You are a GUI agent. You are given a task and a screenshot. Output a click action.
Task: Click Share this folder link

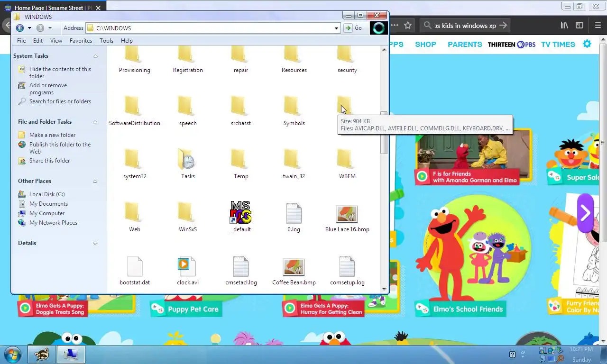[49, 160]
